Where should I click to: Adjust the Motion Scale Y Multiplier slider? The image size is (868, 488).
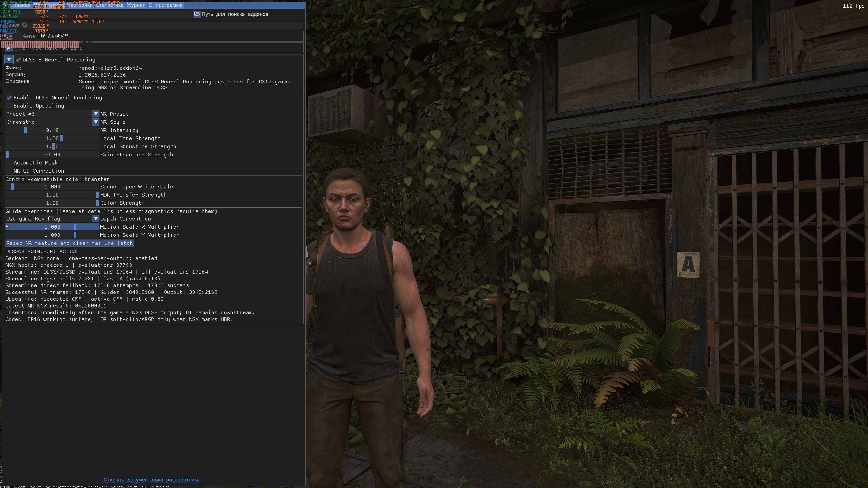pos(52,235)
